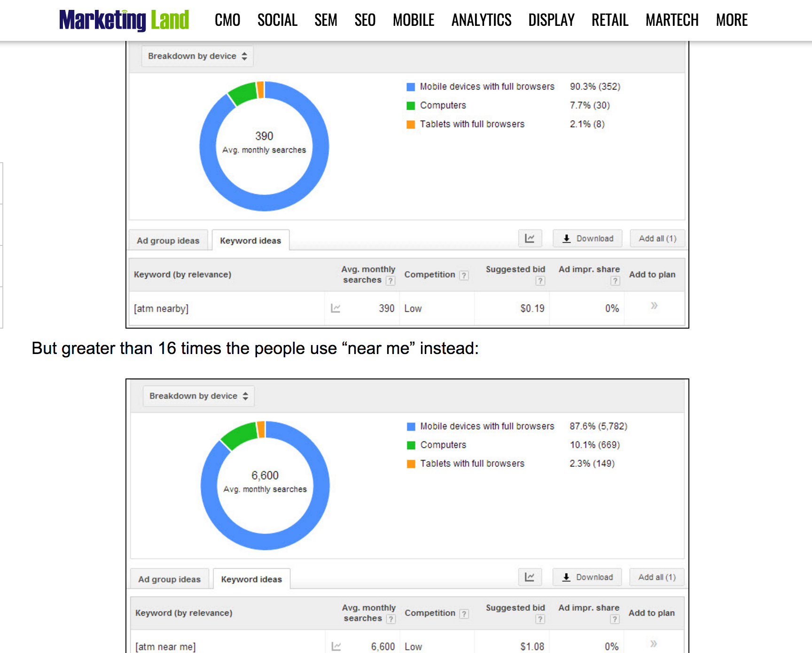Click the Competition column header in first table
This screenshot has width=812, height=653.
pos(430,275)
